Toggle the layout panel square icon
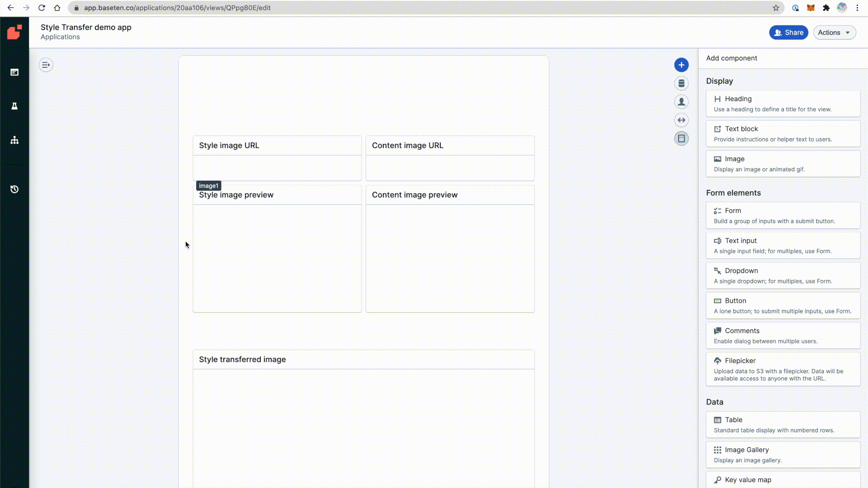Screen dimensions: 868x488 coord(681,139)
